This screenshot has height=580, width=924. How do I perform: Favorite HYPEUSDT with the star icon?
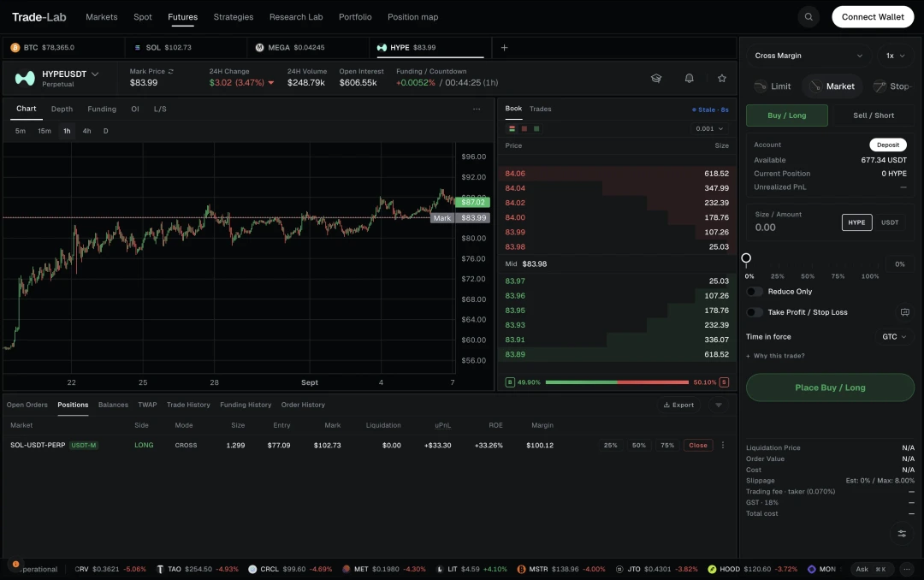(x=722, y=79)
